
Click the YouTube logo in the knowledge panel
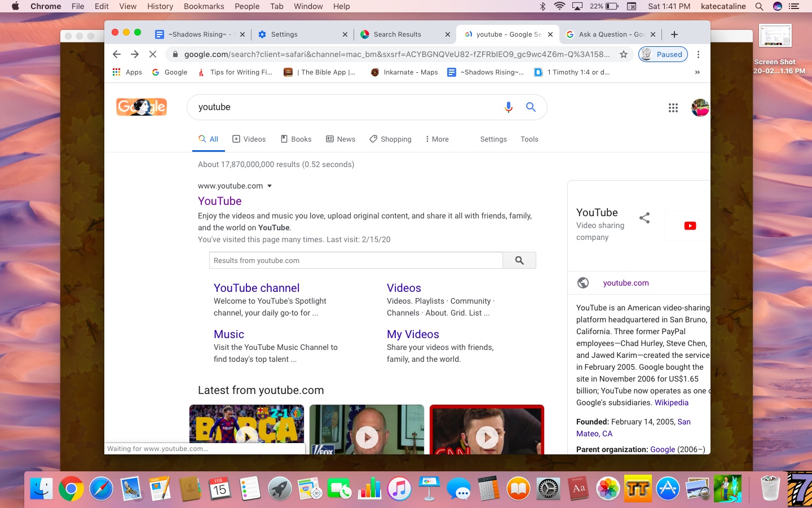click(x=690, y=226)
